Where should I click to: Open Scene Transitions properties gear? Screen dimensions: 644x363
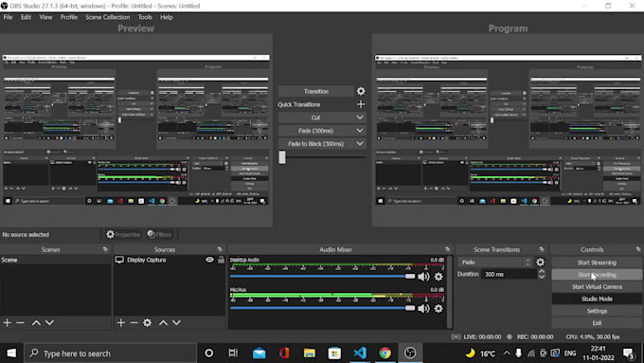[x=540, y=263]
